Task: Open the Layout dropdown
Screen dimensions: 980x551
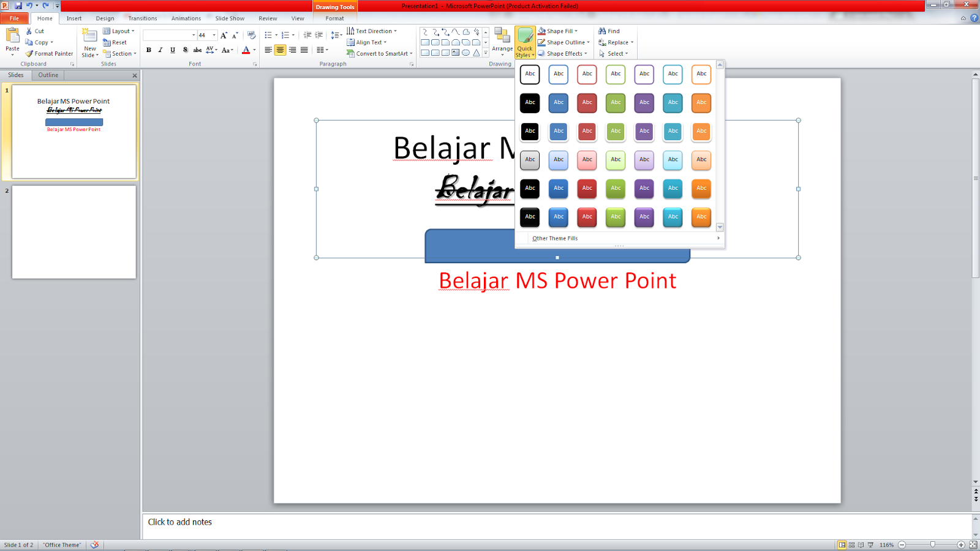Action: [119, 31]
